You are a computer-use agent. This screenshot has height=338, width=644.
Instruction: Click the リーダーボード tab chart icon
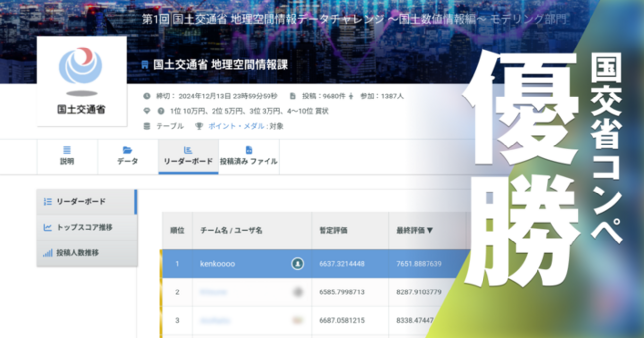188,150
